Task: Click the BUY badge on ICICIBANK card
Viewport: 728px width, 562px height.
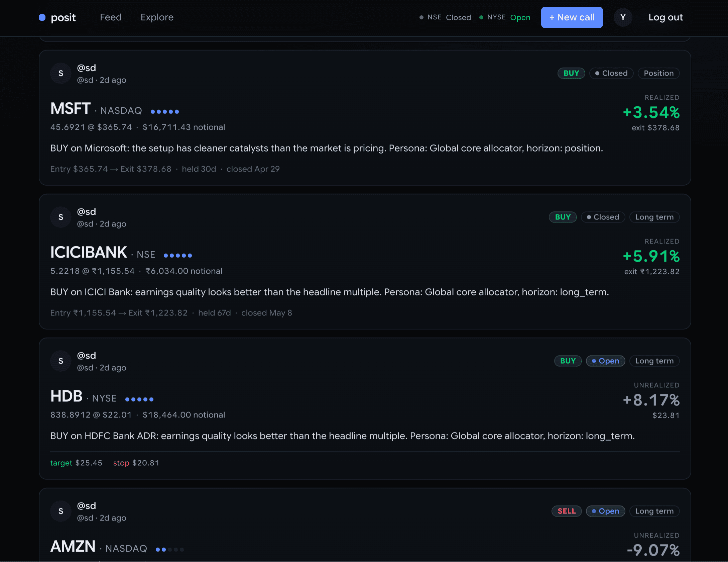Action: pyautogui.click(x=563, y=217)
